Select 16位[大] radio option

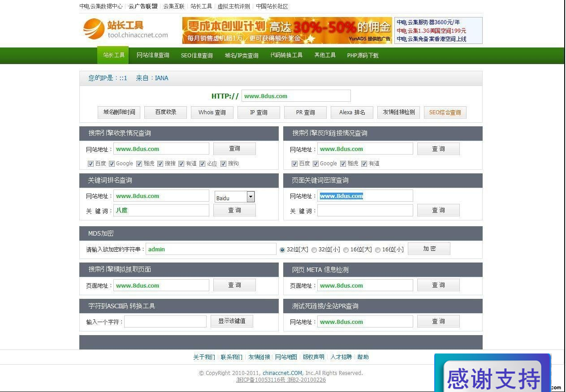pyautogui.click(x=346, y=250)
